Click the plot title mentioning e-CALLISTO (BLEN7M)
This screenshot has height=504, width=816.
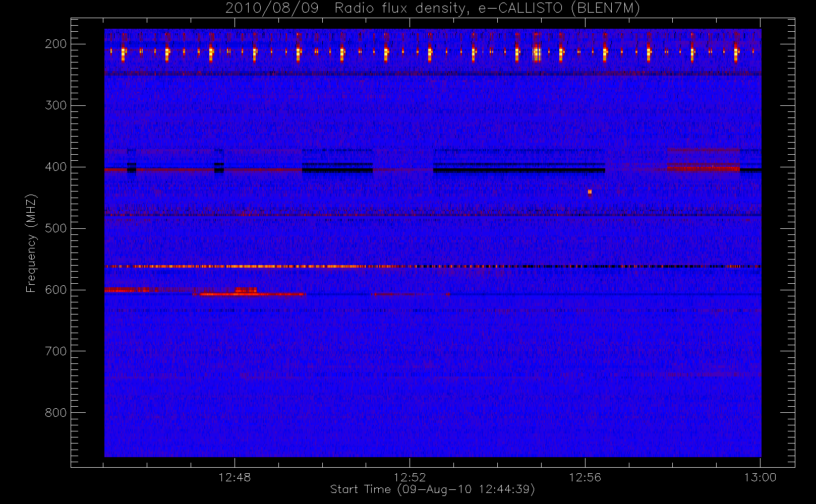pos(433,9)
